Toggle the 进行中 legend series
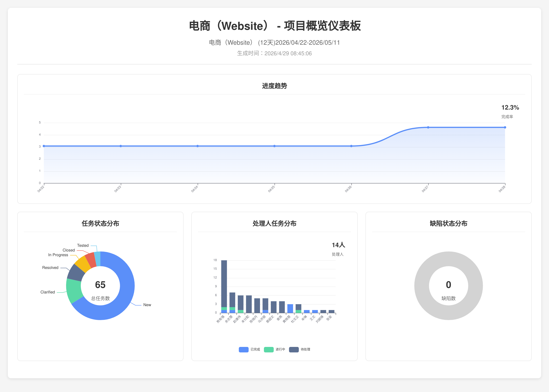Viewport: 549px width, 392px height. pyautogui.click(x=269, y=349)
